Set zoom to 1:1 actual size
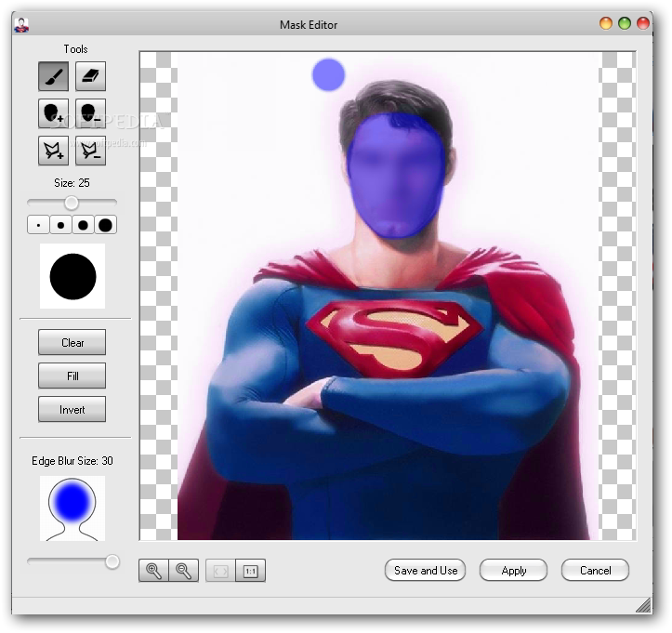The image size is (672, 633). point(251,571)
